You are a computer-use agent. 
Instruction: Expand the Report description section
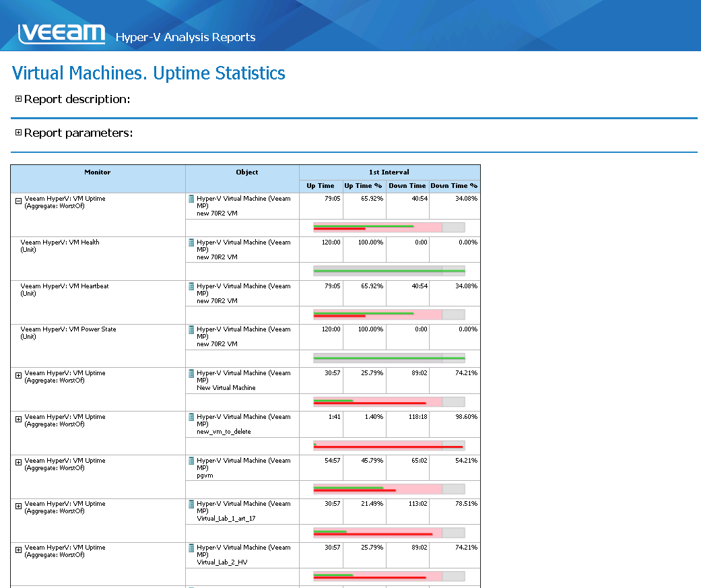18,99
